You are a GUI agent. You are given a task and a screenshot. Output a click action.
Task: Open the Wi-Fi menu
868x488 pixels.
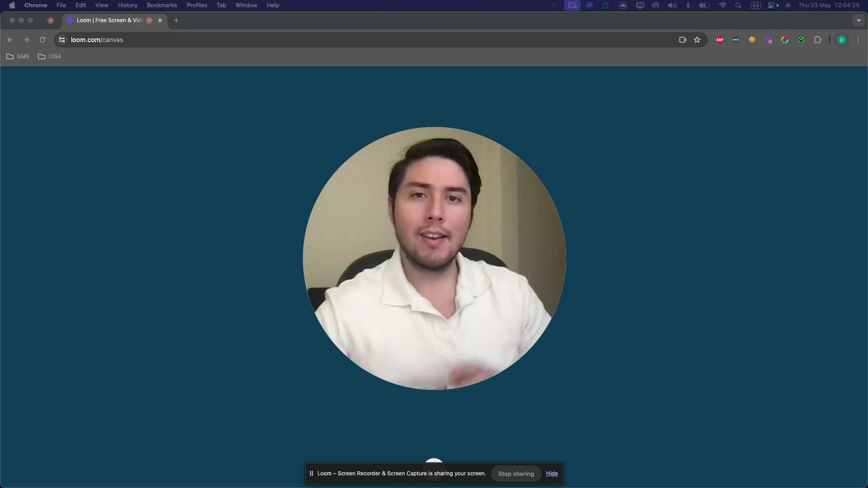(x=723, y=5)
